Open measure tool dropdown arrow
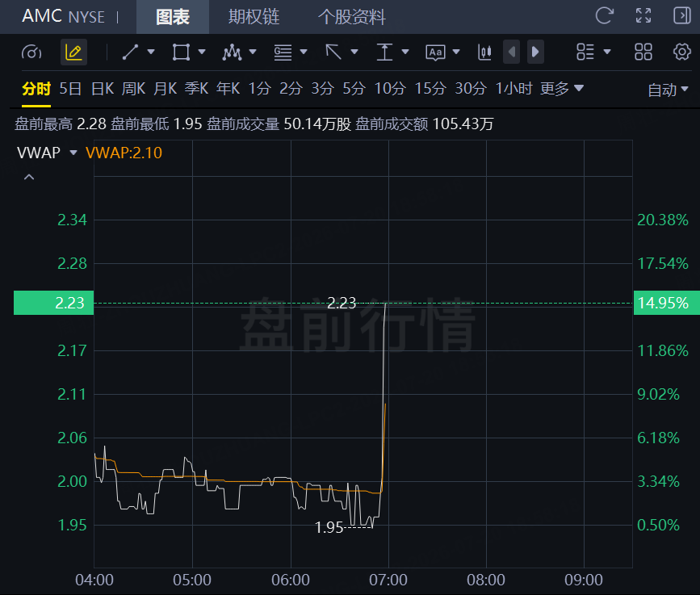Viewport: 700px width, 595px height. pos(405,52)
